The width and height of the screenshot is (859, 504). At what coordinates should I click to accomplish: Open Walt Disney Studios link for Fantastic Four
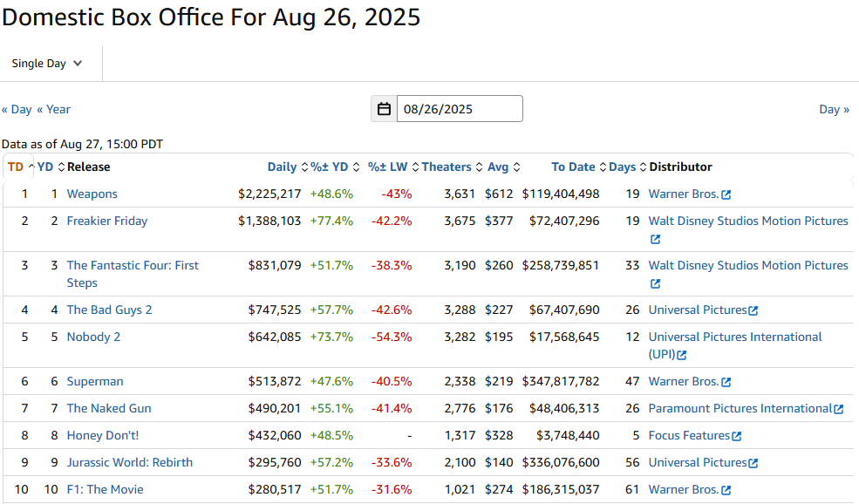pos(748,265)
